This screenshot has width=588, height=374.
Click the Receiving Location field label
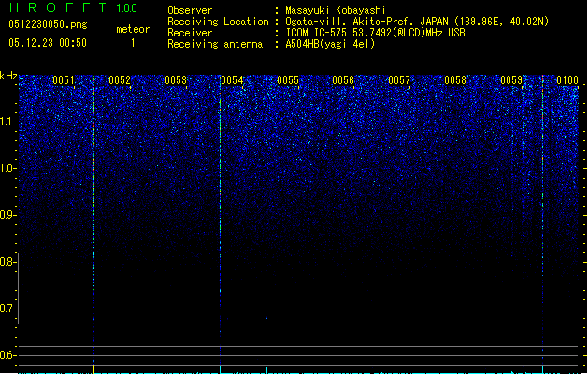218,22
